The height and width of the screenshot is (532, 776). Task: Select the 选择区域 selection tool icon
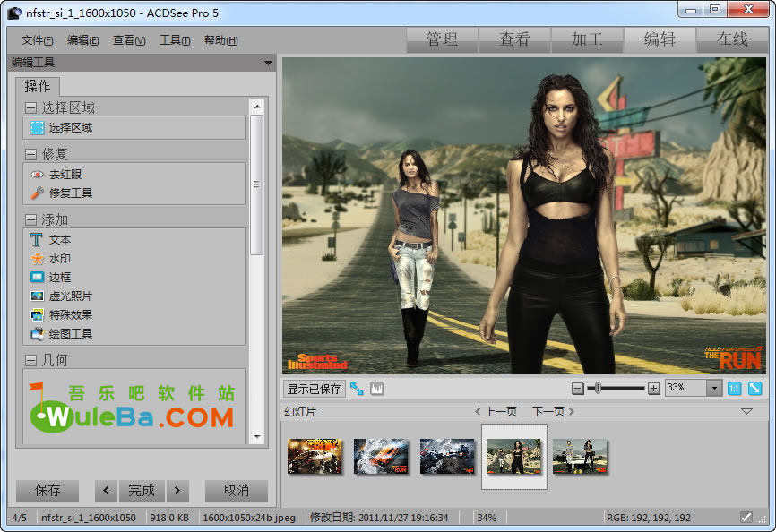pyautogui.click(x=37, y=127)
